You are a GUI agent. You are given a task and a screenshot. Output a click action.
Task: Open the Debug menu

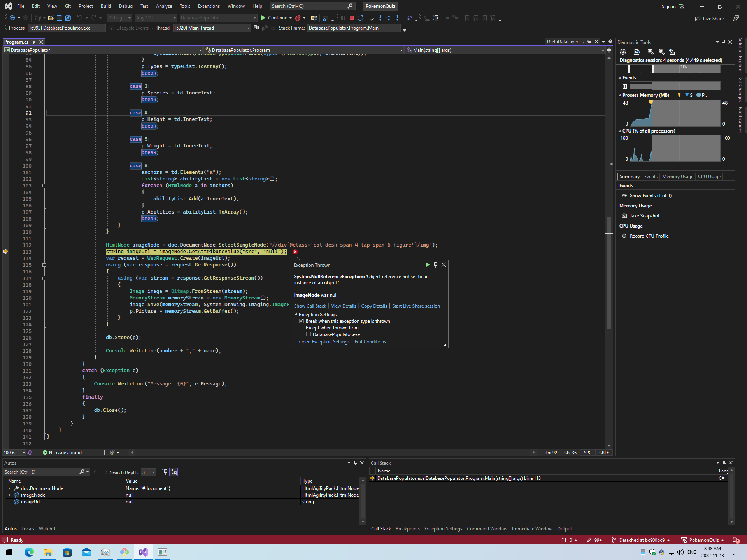[x=126, y=6]
